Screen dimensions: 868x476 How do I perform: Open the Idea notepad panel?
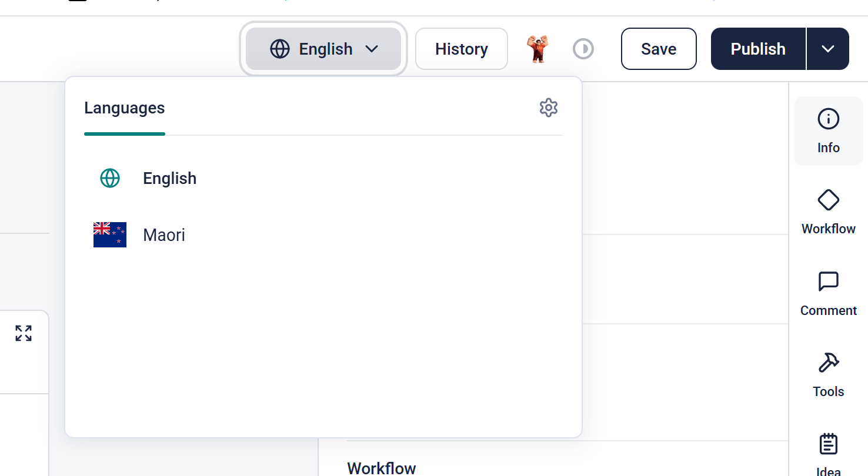[x=828, y=452]
